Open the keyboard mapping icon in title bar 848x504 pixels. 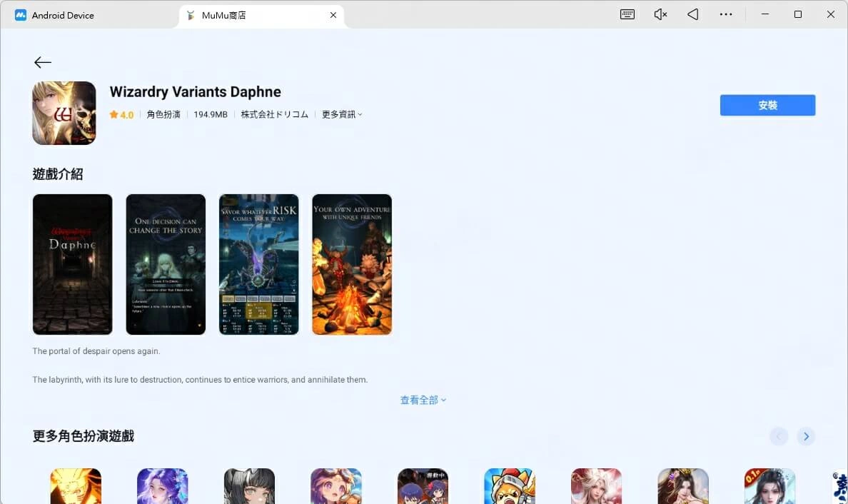[627, 14]
